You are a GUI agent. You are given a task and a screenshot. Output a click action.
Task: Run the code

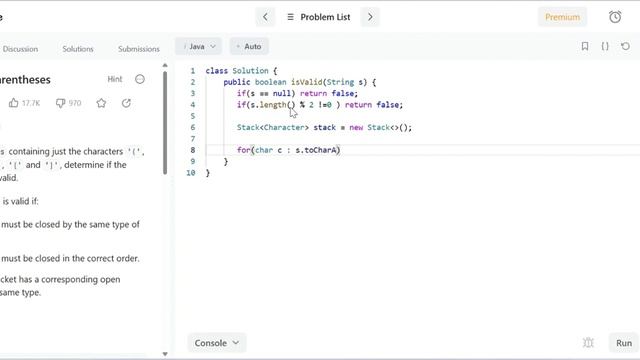(624, 343)
